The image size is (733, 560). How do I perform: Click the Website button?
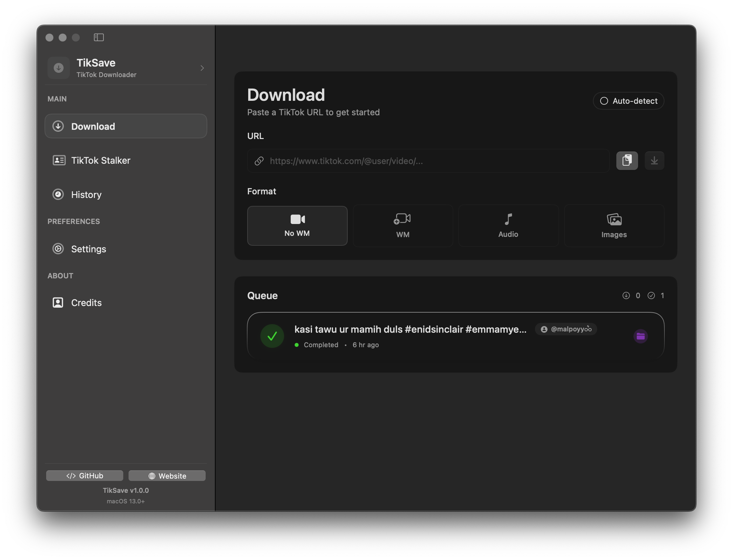(167, 476)
